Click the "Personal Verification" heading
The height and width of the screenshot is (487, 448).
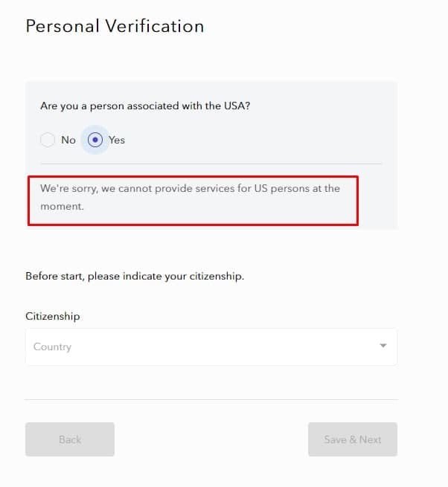(115, 26)
